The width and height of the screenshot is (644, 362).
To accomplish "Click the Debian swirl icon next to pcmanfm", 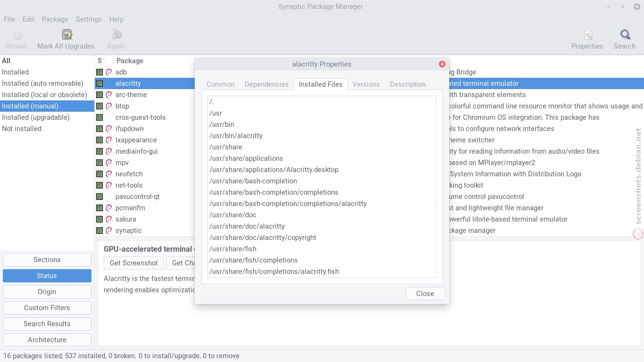I will click(109, 208).
